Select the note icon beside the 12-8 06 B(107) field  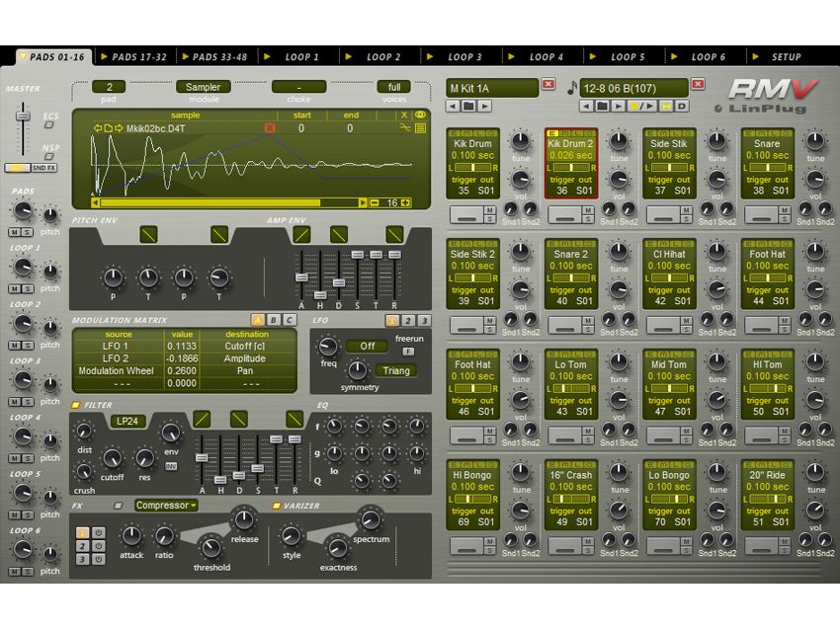pos(572,87)
